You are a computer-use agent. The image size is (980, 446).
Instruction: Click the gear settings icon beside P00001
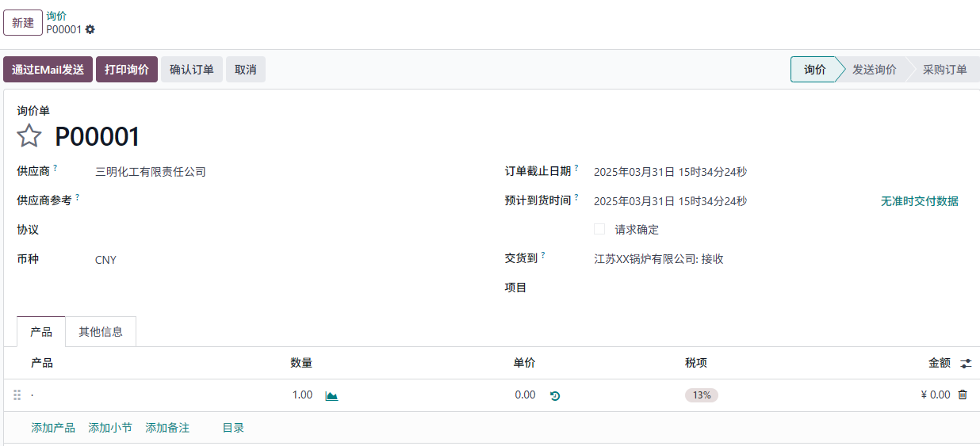coord(90,29)
